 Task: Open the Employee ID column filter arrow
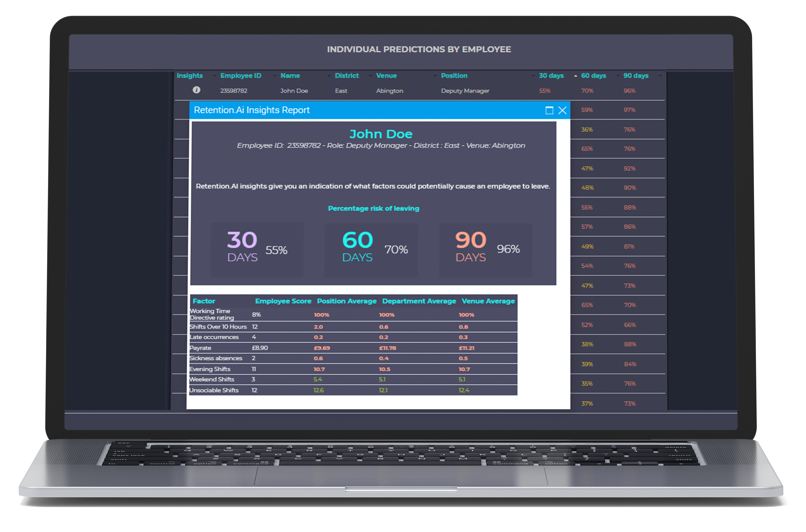click(274, 76)
